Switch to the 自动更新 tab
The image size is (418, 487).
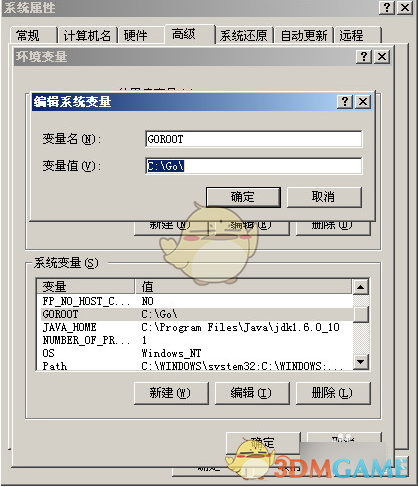coord(304,35)
